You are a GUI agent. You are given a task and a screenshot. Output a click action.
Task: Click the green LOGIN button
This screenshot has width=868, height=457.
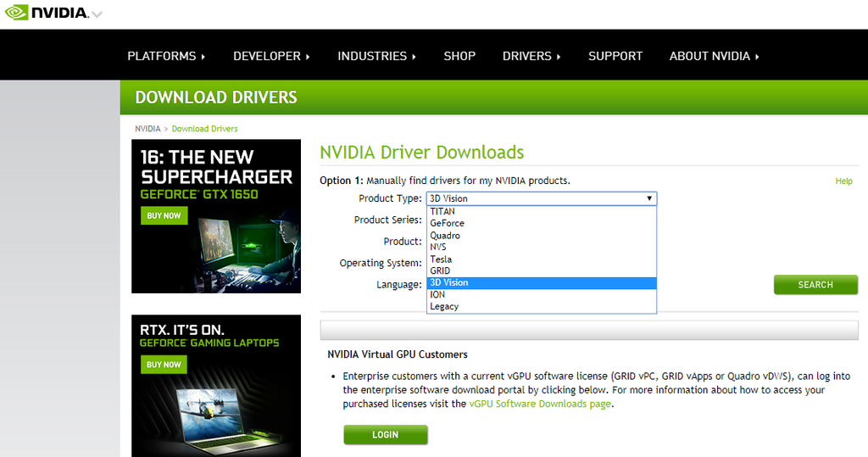[x=386, y=435]
